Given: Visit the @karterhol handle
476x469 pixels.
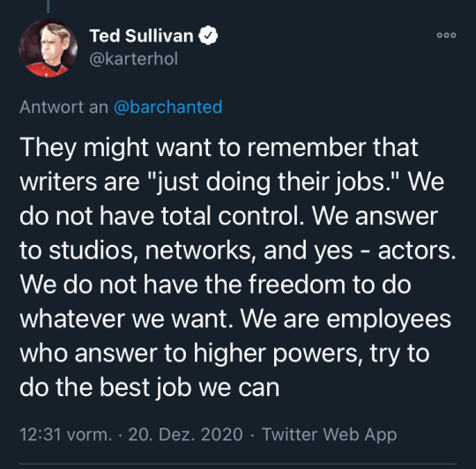Looking at the screenshot, I should coord(134,58).
